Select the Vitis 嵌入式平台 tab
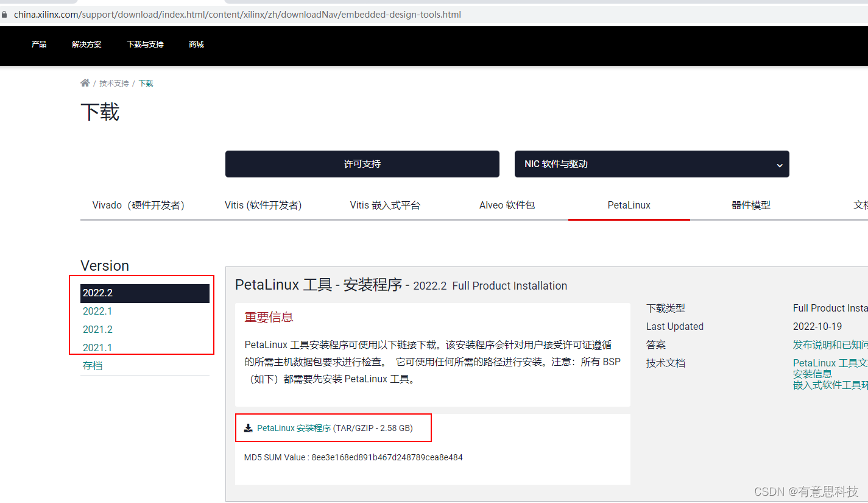The width and height of the screenshot is (868, 503). coord(385,205)
